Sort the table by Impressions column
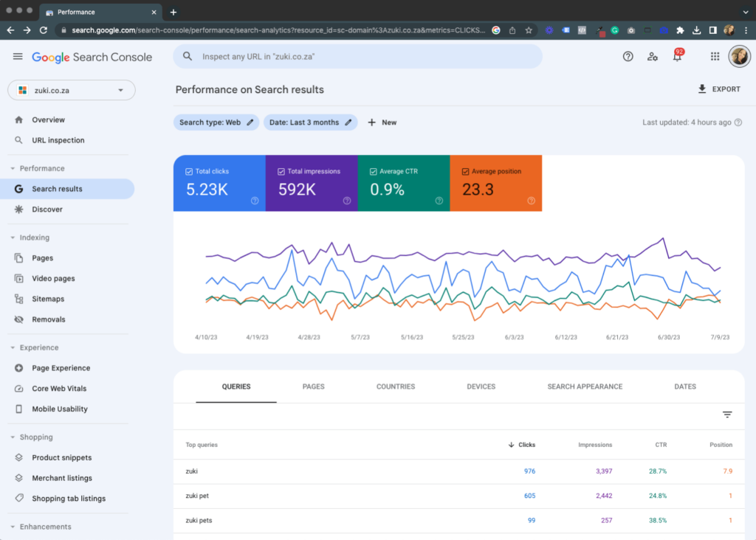 coord(595,445)
